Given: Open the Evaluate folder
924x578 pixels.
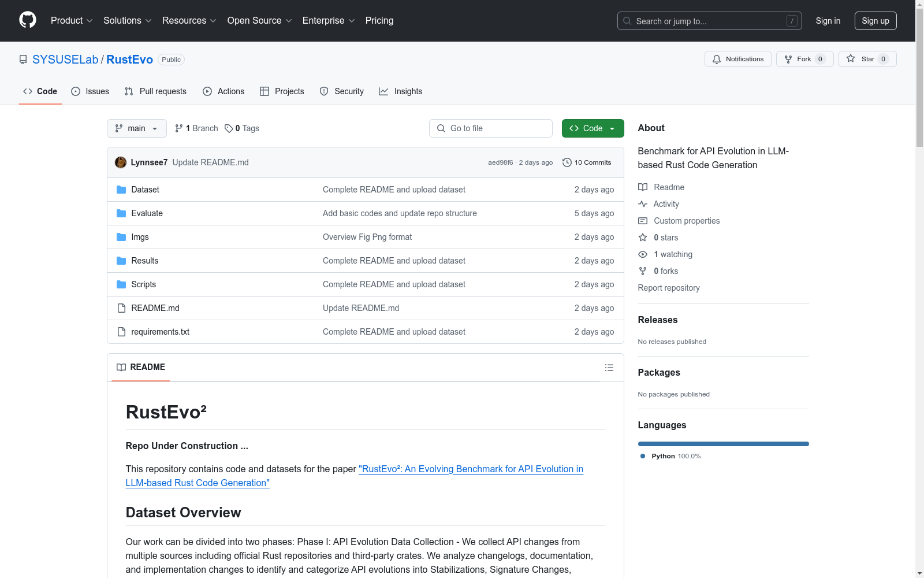Looking at the screenshot, I should pos(147,213).
